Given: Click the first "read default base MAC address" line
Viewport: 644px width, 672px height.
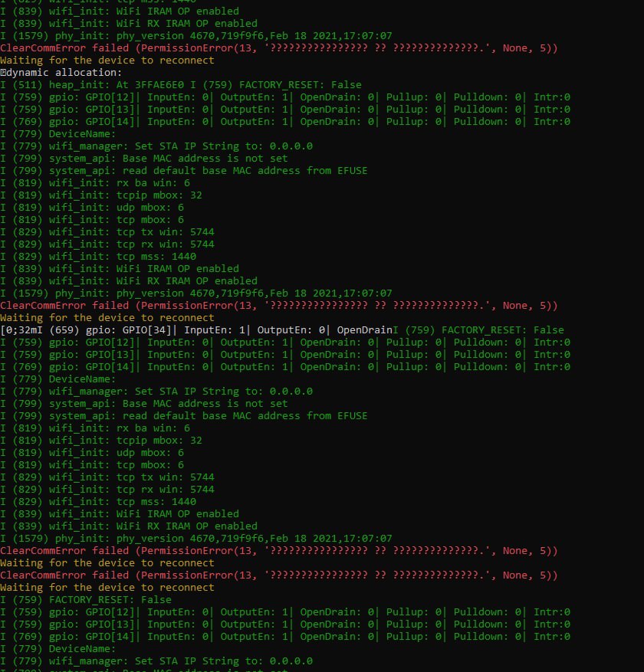Looking at the screenshot, I should pyautogui.click(x=184, y=171).
